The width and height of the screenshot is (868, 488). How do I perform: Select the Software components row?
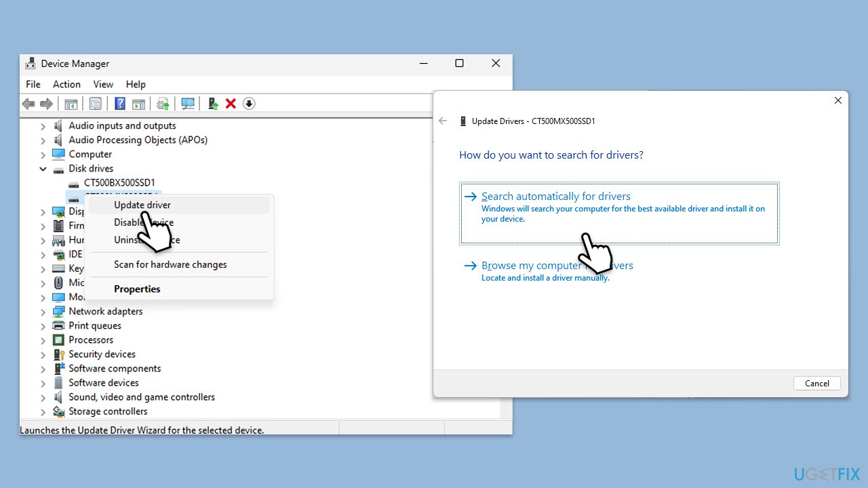(115, 369)
